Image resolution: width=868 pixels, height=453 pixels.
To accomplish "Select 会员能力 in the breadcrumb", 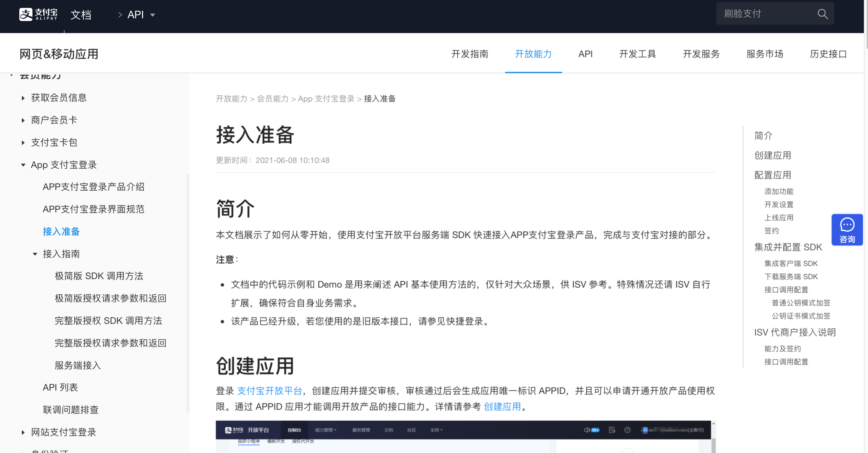I will tap(273, 99).
